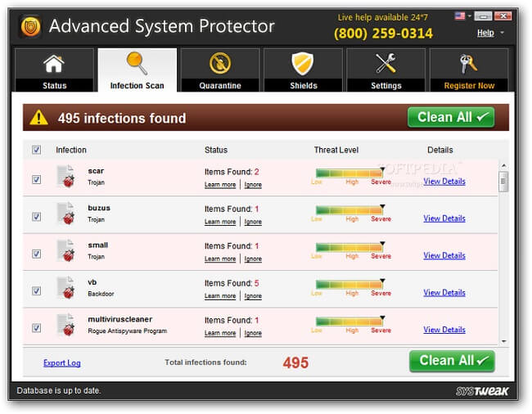Click the Export Log link
Screen dimensions: 532x414
pos(62,362)
